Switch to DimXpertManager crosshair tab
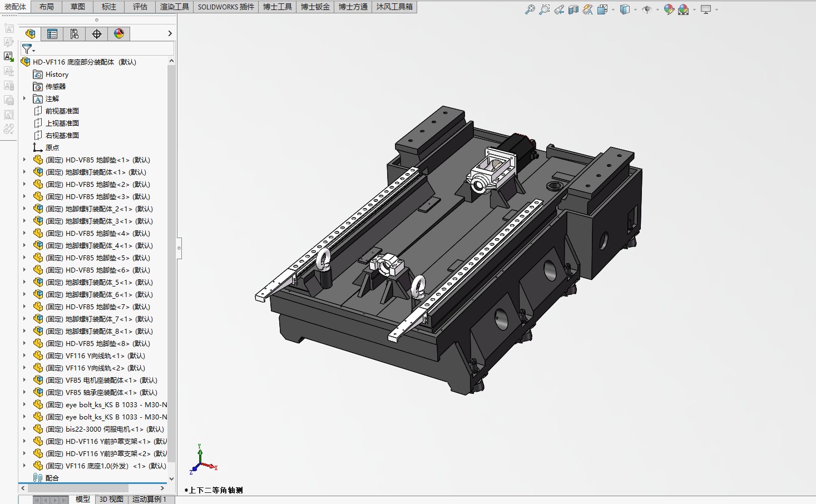The image size is (816, 504). pyautogui.click(x=97, y=34)
